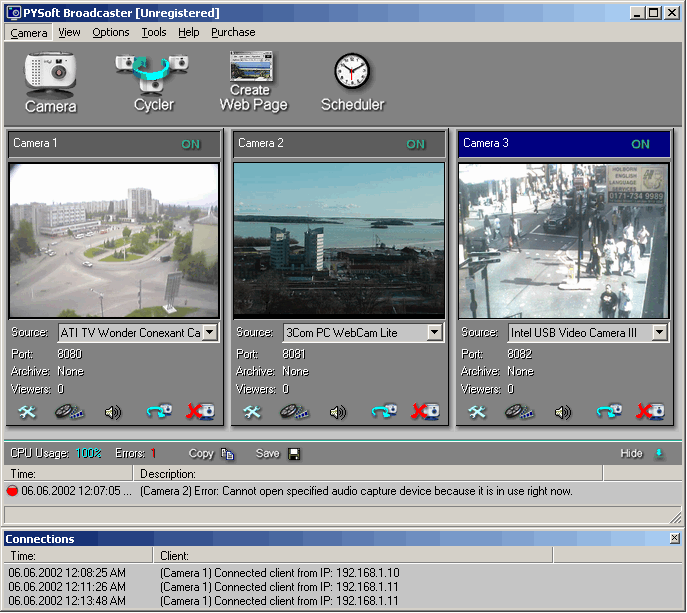Image resolution: width=687 pixels, height=613 pixels.
Task: Open the Cycler tool in the toolbar
Action: click(x=153, y=82)
